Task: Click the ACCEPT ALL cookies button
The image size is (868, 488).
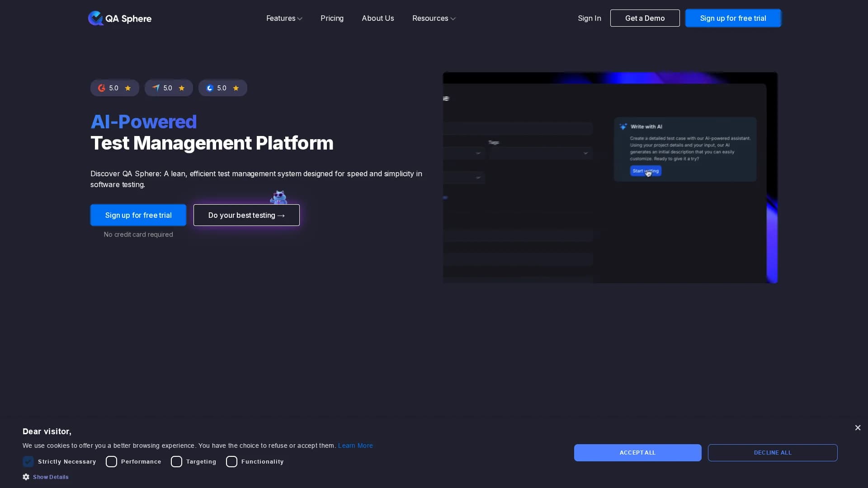Action: pyautogui.click(x=637, y=453)
